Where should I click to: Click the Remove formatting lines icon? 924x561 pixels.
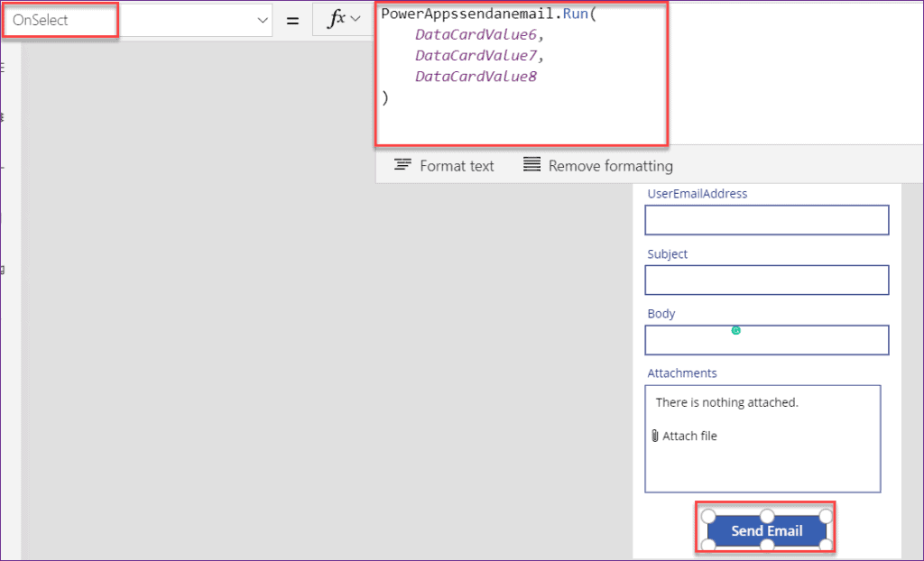coord(532,165)
